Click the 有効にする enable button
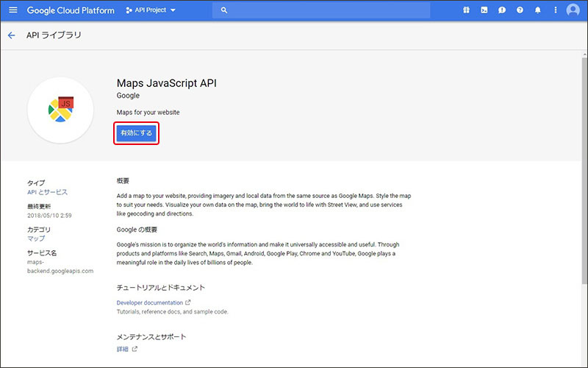Screen dimensions: 588x368 point(136,133)
